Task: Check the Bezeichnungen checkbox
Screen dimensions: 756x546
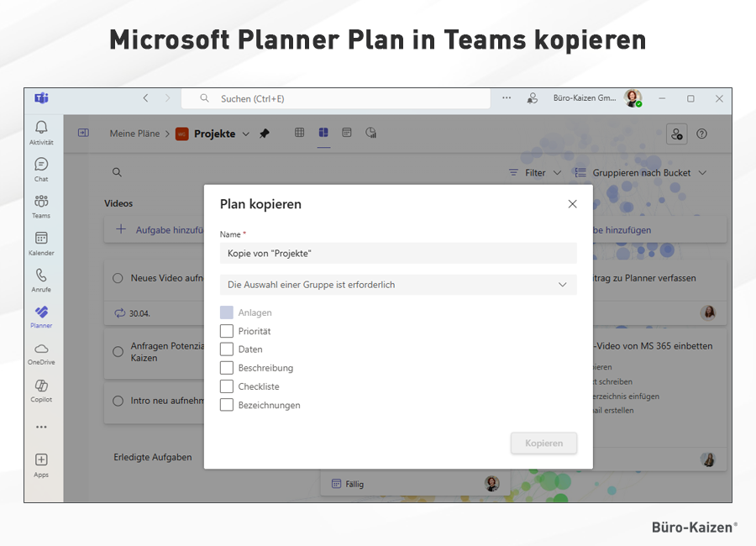Action: coord(227,405)
